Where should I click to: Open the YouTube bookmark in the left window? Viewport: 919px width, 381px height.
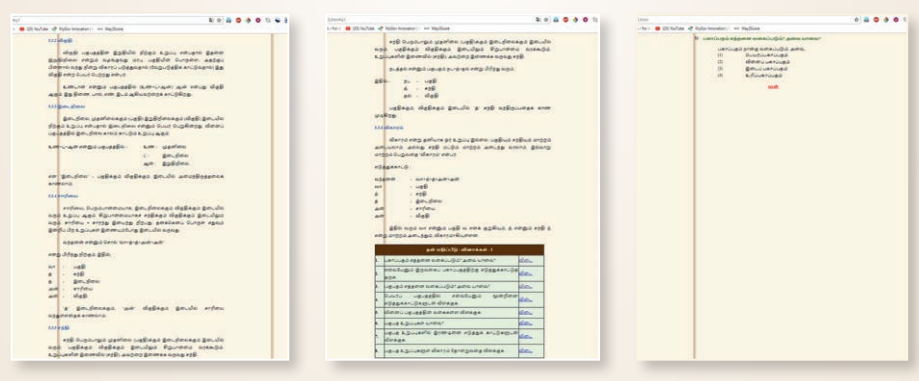(33, 29)
